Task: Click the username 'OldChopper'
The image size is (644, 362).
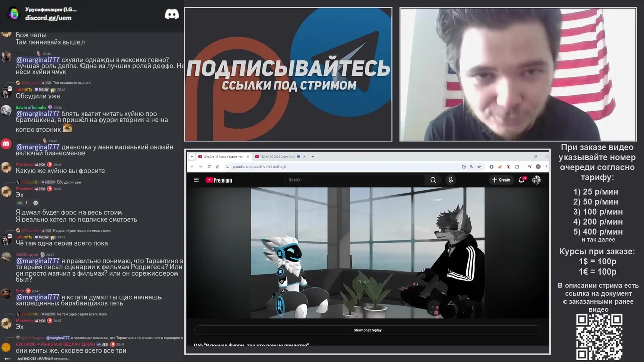Action: (x=27, y=255)
